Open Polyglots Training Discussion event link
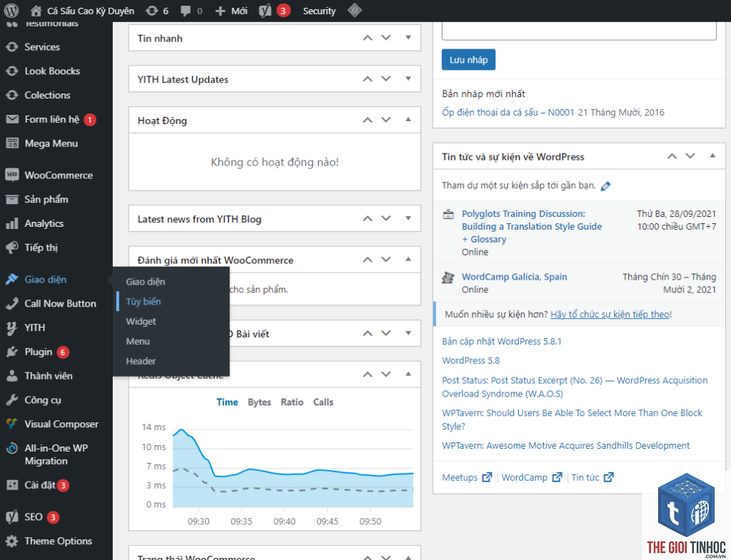This screenshot has width=731, height=560. pyautogui.click(x=532, y=226)
